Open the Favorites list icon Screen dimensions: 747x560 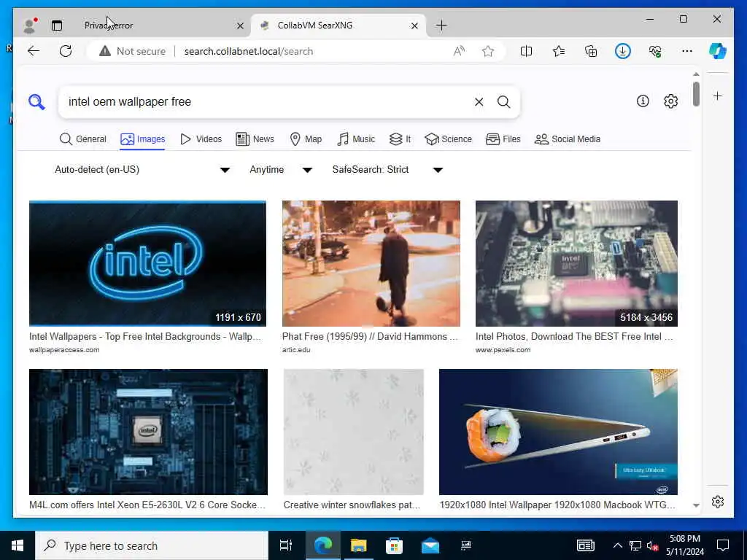coord(558,51)
